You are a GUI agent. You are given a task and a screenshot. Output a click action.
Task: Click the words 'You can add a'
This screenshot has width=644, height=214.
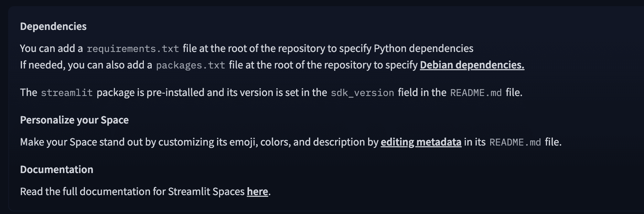point(51,49)
